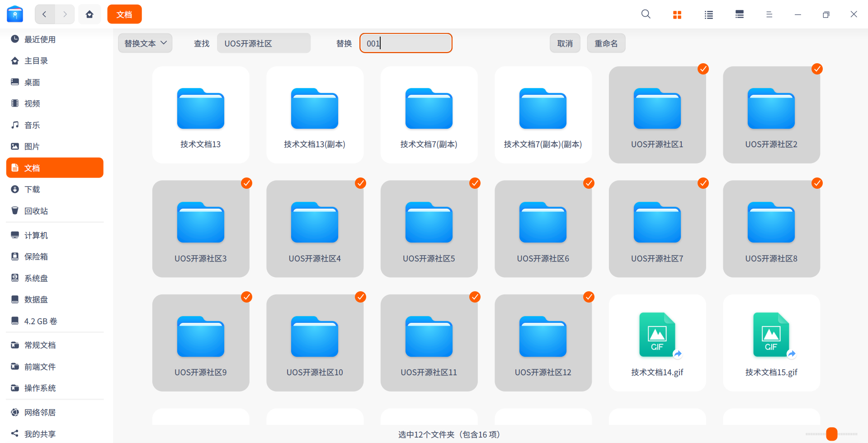Screen dimensions: 868x443
Task: Open 前端文件 bookmark in sidebar
Action: click(x=55, y=367)
